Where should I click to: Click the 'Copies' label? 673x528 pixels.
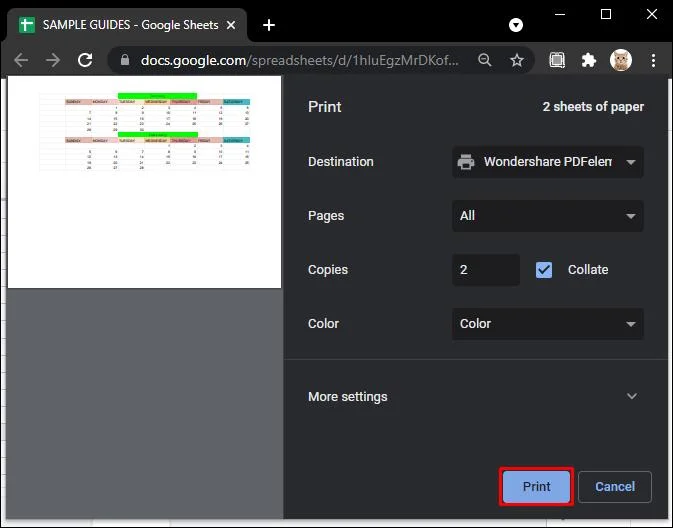tap(328, 270)
